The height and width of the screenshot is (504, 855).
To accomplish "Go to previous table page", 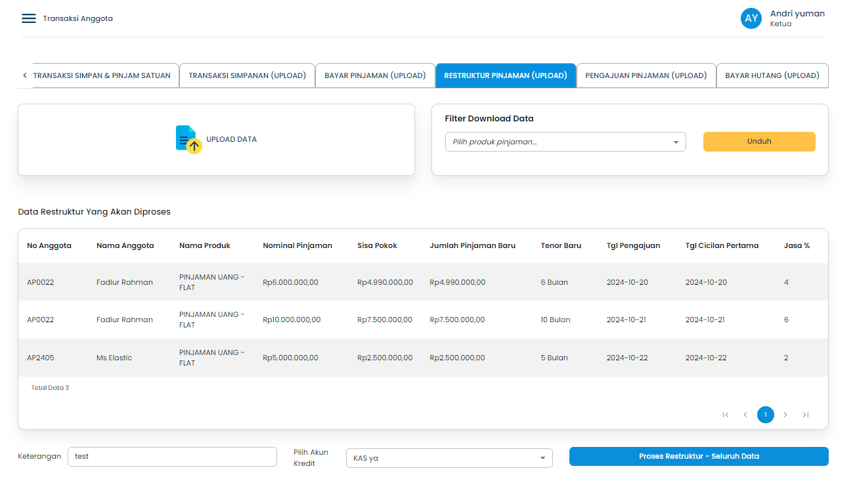I will (x=745, y=415).
